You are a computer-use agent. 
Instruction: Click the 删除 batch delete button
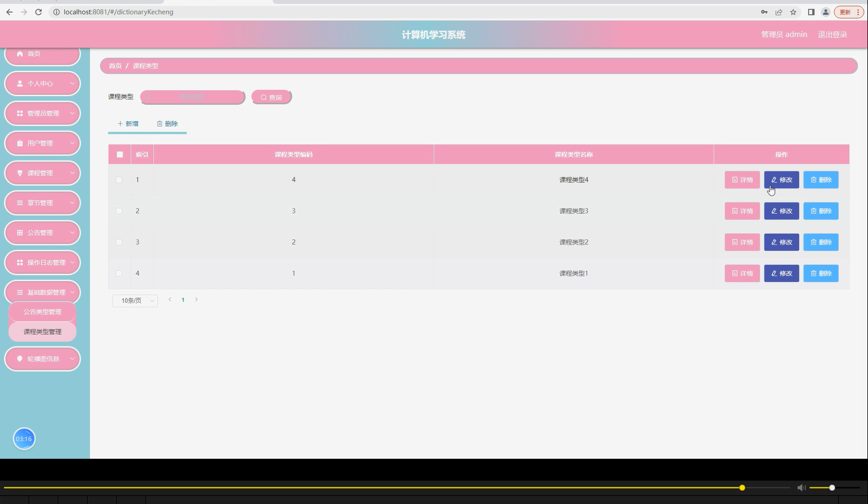(167, 124)
